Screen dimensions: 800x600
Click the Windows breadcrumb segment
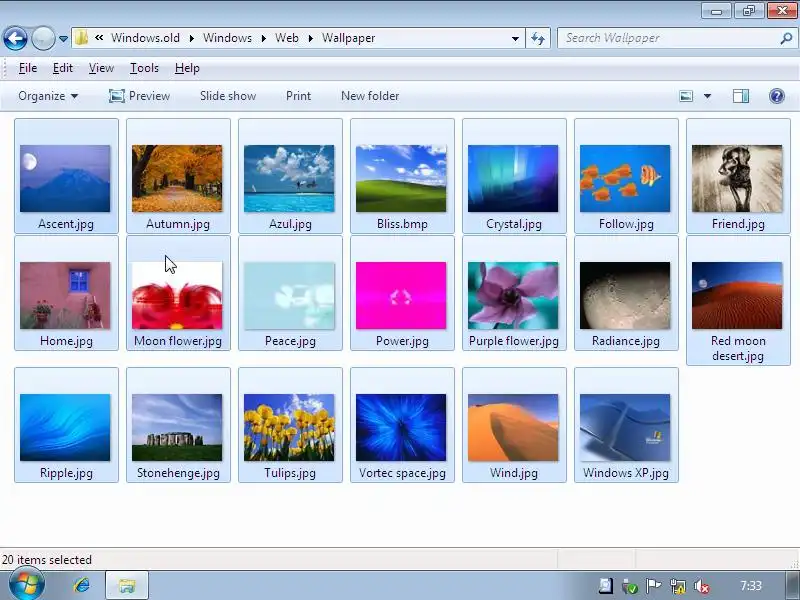(228, 38)
